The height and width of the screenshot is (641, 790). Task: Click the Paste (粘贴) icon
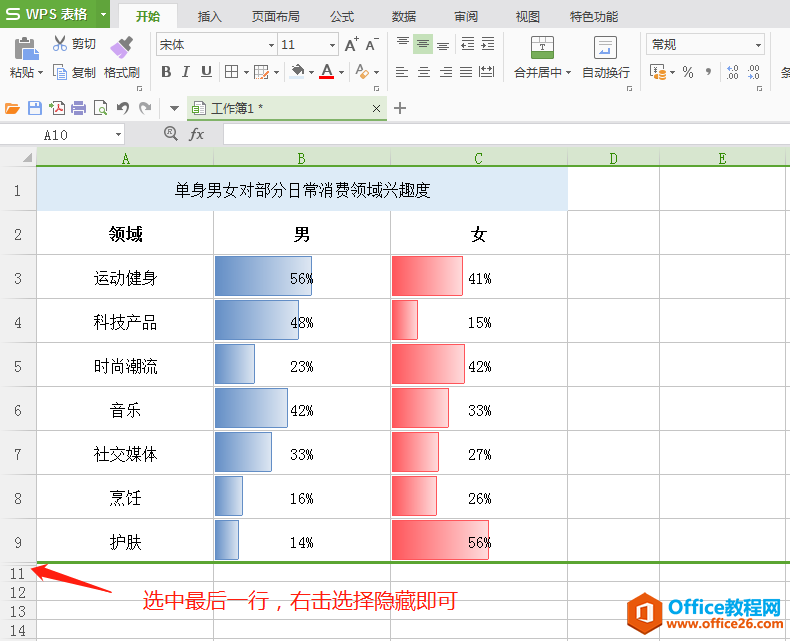pyautogui.click(x=26, y=49)
